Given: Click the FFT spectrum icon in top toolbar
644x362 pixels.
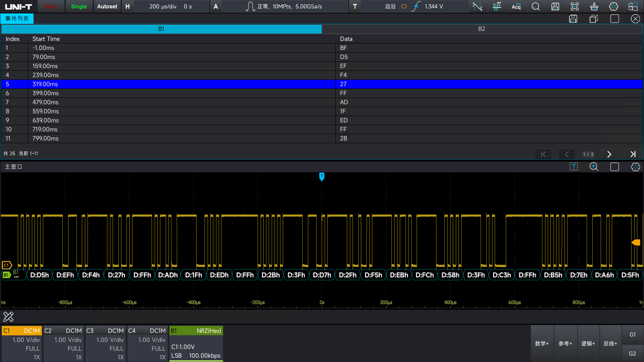Looking at the screenshot, I should [497, 6].
